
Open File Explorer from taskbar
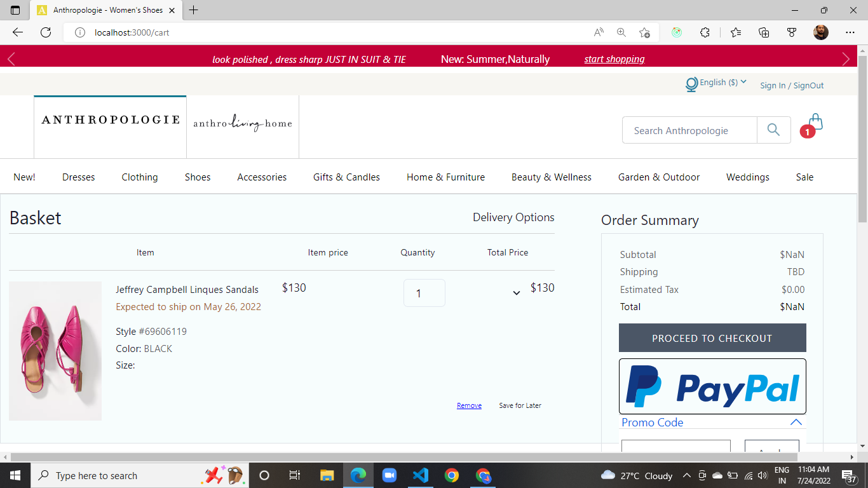click(327, 475)
